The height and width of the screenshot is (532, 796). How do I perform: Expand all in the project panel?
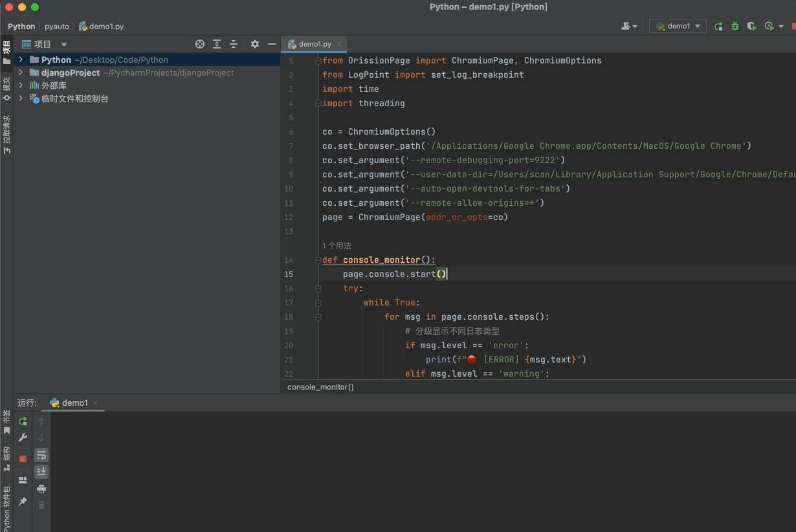click(x=217, y=44)
